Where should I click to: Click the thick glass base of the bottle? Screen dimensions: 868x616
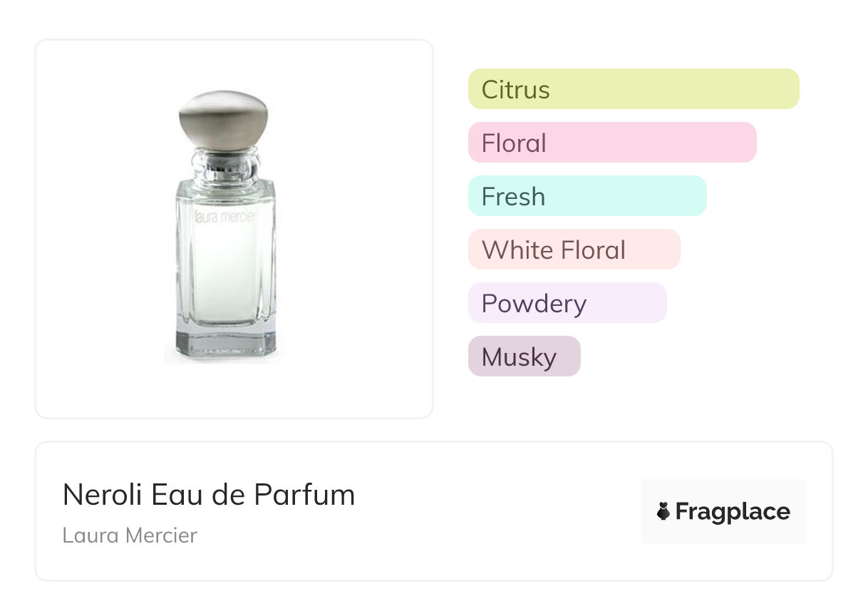224,346
